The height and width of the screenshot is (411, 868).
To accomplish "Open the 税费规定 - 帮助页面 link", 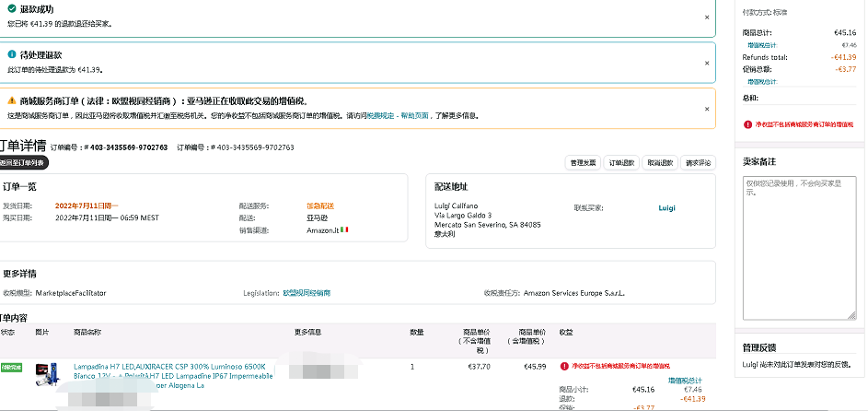I will [x=398, y=116].
